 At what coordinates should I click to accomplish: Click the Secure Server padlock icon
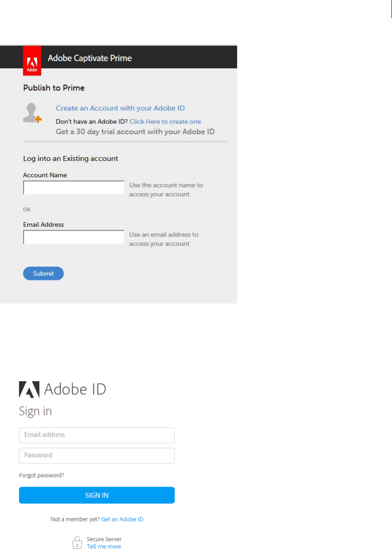point(78,543)
